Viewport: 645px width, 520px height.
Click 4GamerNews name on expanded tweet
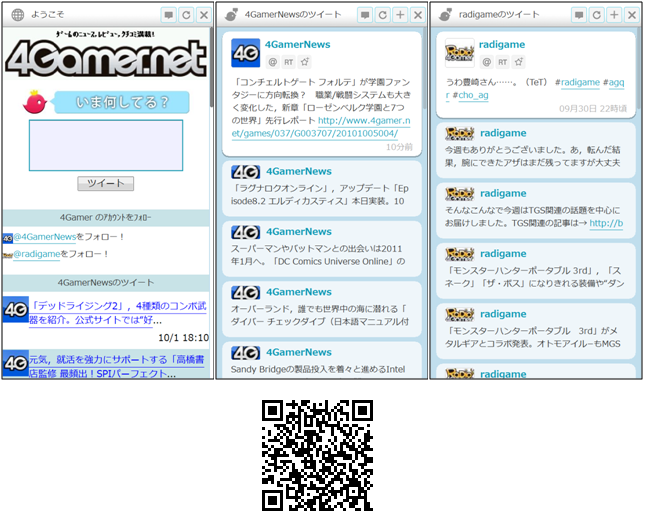[x=297, y=44]
